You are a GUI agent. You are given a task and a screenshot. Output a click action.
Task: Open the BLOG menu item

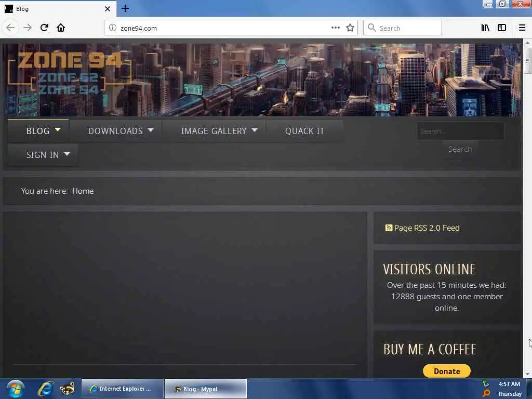38,131
